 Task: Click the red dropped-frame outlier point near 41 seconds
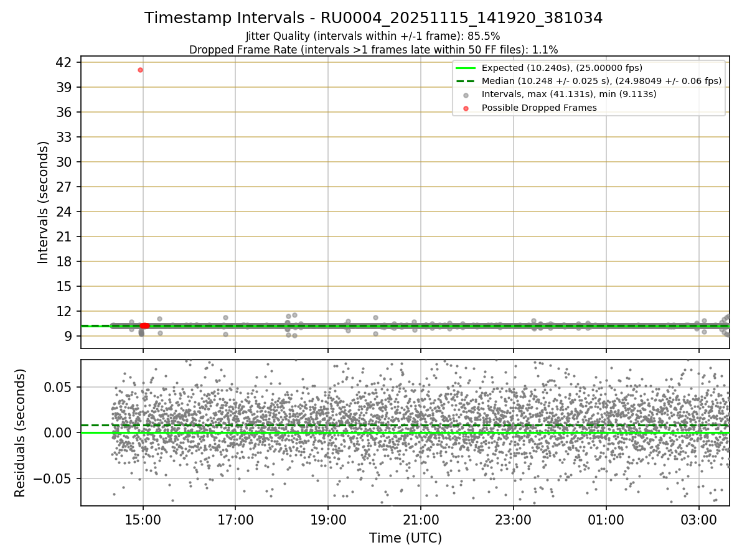[x=140, y=70]
